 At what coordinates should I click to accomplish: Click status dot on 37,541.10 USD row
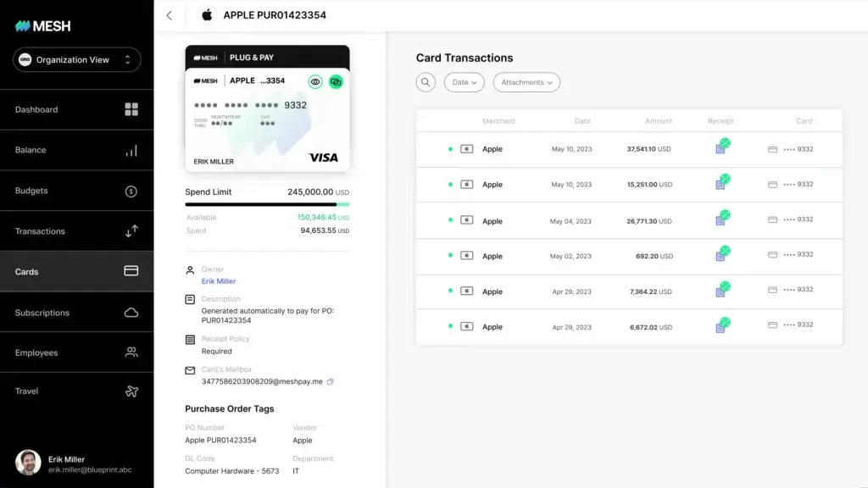[x=451, y=149]
